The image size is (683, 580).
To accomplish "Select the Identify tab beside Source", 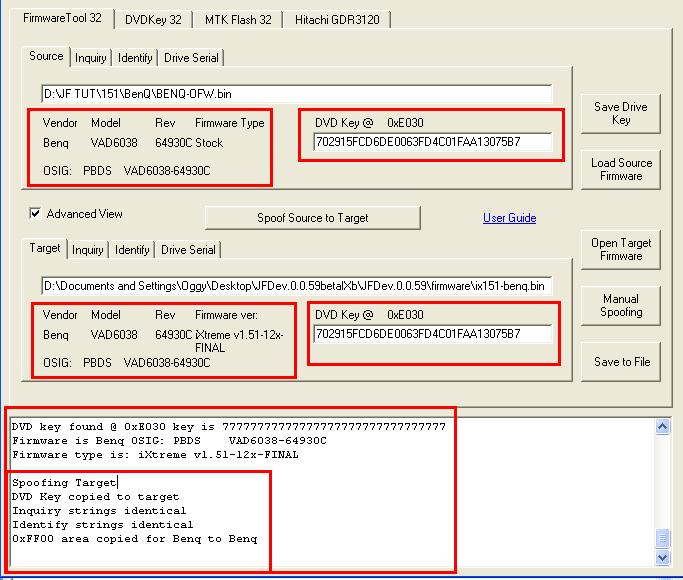I will pos(135,58).
